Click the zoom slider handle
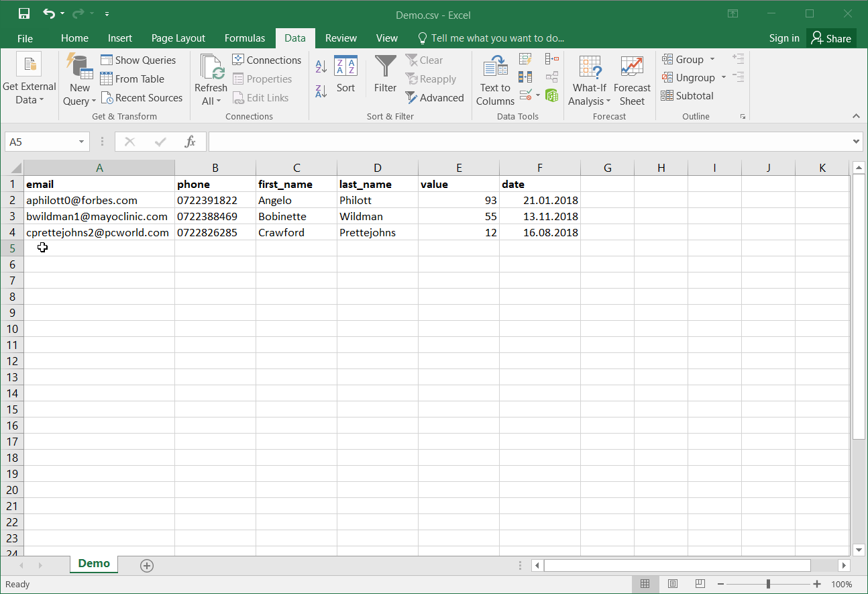The height and width of the screenshot is (594, 868). (x=768, y=584)
